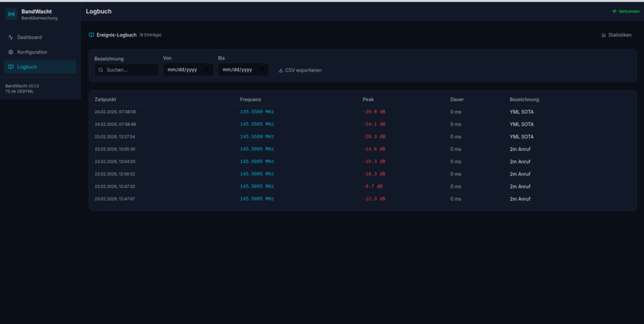644x324 pixels.
Task: Open the Von date picker calendar
Action: [208, 70]
